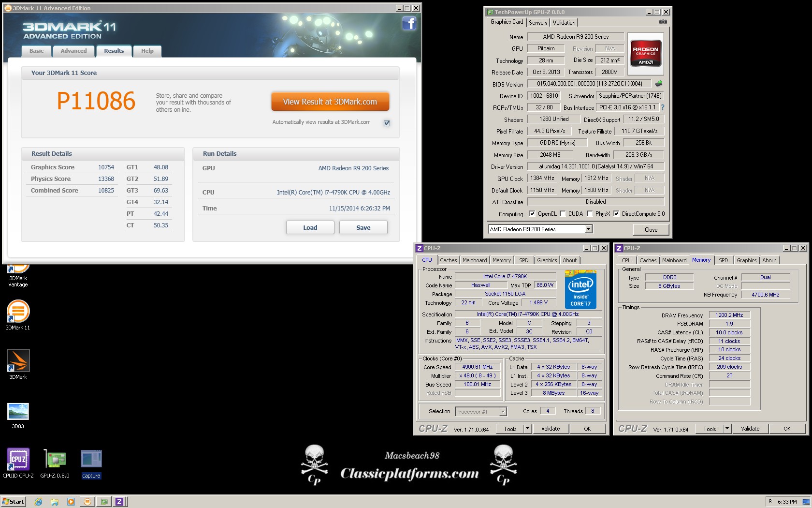
Task: Switch to the CPU-Z taskbar button
Action: (119, 502)
